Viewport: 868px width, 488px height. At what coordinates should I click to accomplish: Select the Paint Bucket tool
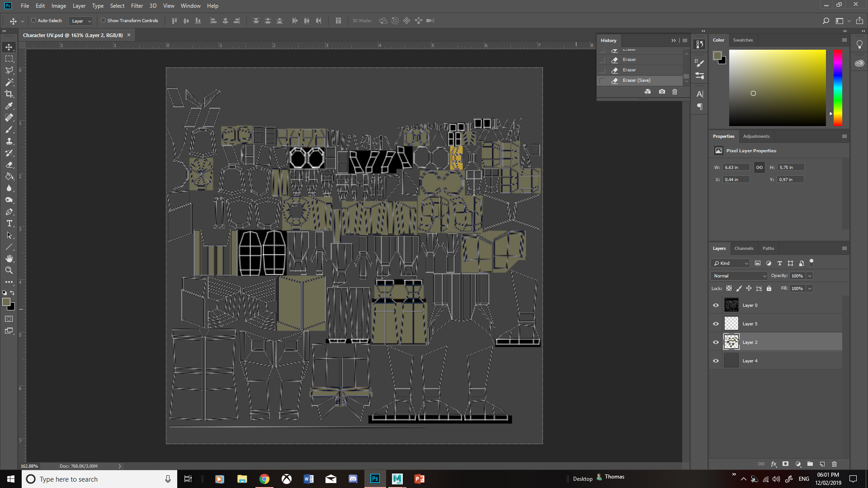(x=9, y=177)
